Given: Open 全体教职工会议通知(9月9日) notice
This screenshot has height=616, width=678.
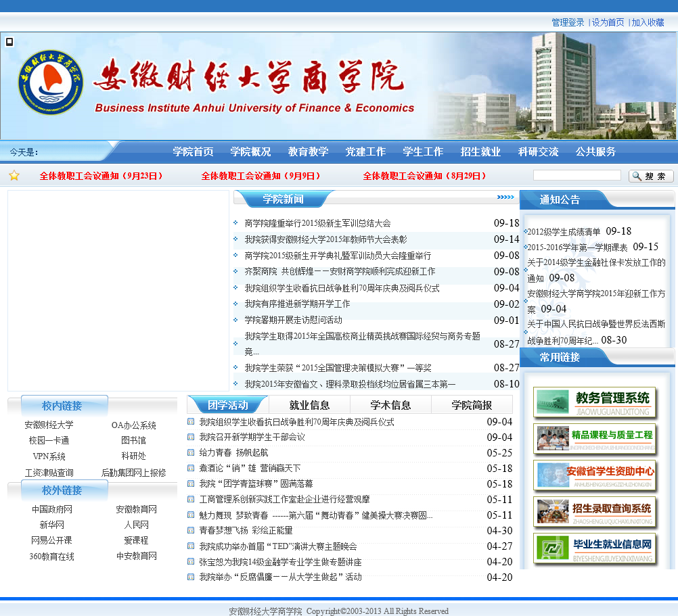Looking at the screenshot, I should (261, 176).
